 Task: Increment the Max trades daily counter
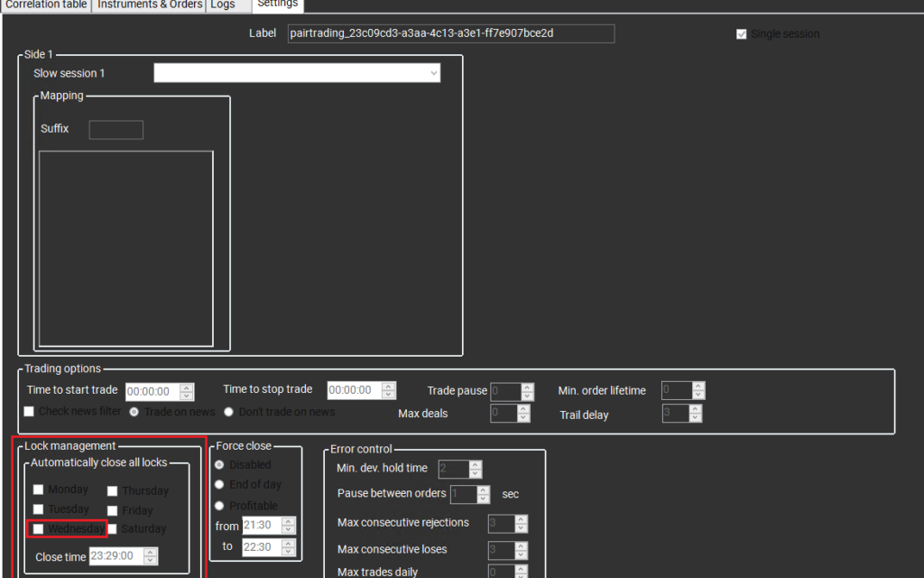[521, 567]
